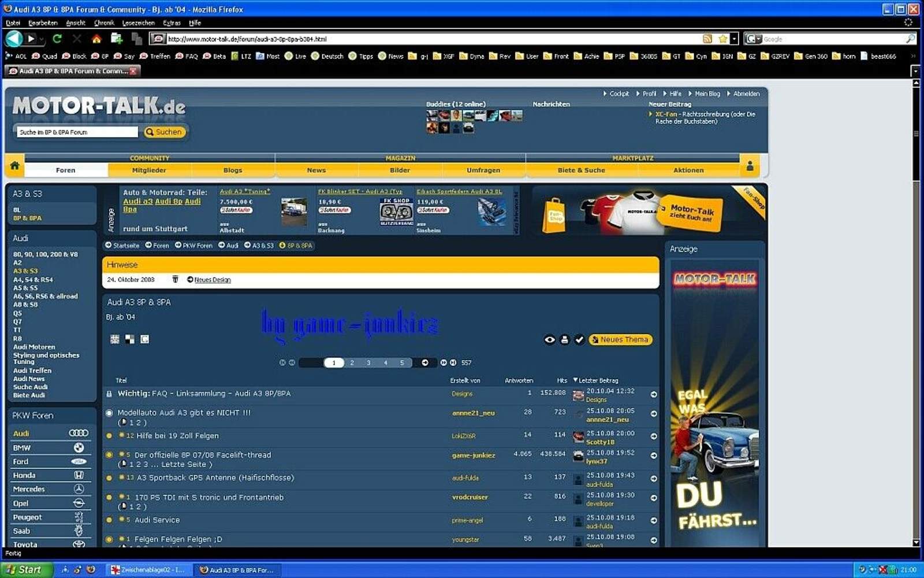
Task: Click the vertical scrollbar thumb
Action: click(x=916, y=134)
